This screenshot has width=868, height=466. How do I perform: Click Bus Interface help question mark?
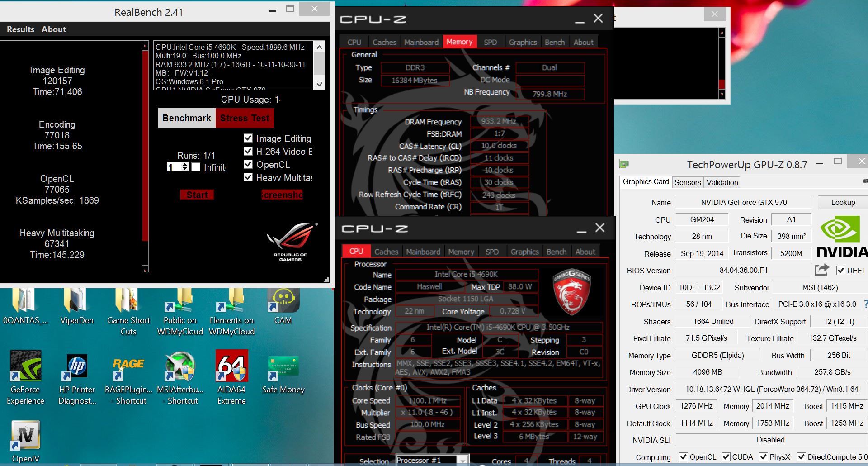(x=865, y=304)
